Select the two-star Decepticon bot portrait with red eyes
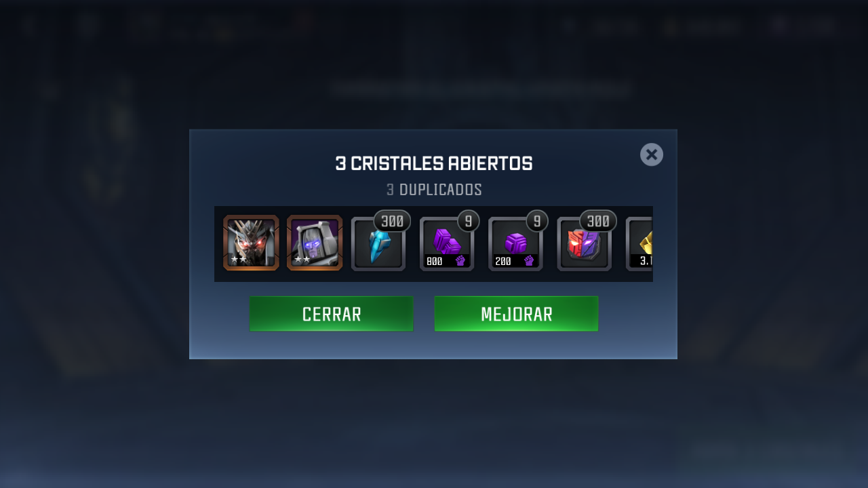Viewport: 868px width, 488px height. (x=251, y=243)
